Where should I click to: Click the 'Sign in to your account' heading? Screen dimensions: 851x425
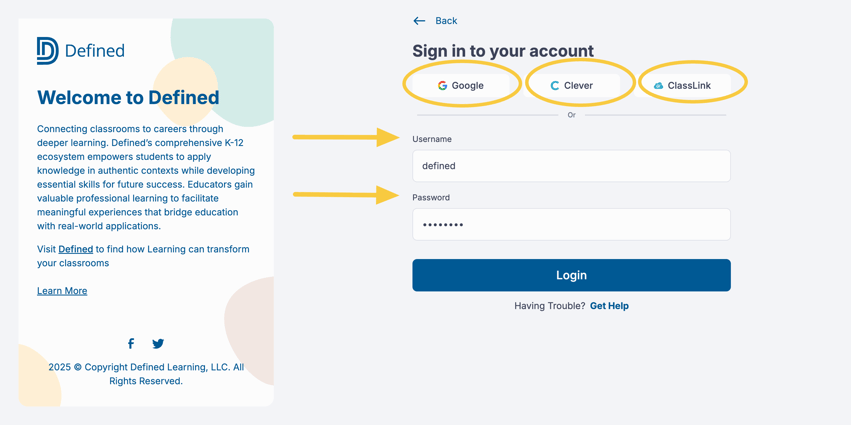pyautogui.click(x=503, y=51)
